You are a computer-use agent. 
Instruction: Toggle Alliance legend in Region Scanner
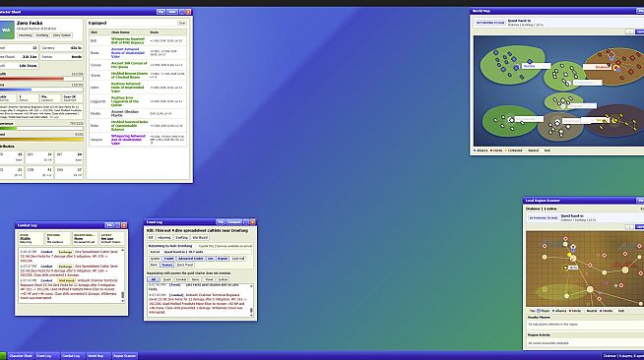click(559, 311)
